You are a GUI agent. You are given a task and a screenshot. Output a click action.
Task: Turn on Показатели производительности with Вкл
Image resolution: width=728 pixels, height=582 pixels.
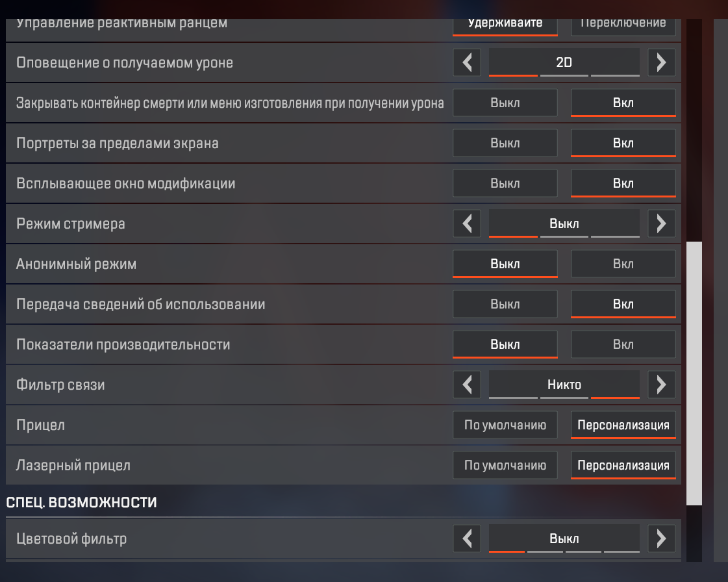623,345
